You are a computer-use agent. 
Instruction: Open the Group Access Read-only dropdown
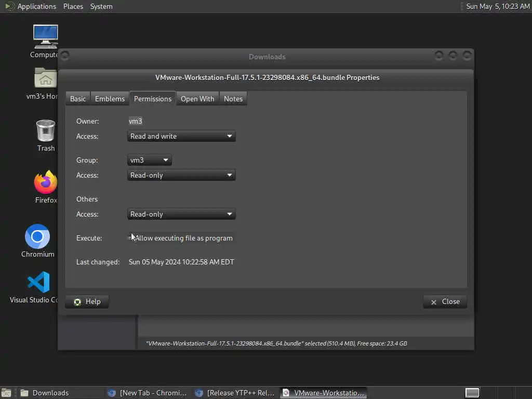pos(181,176)
